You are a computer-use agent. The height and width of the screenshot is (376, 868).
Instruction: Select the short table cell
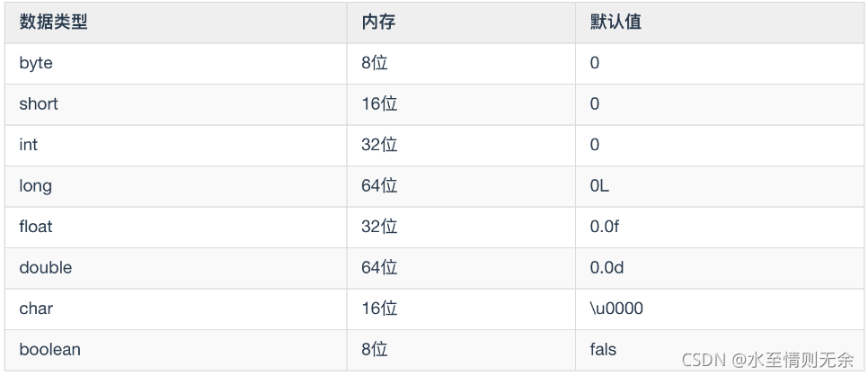coord(39,104)
